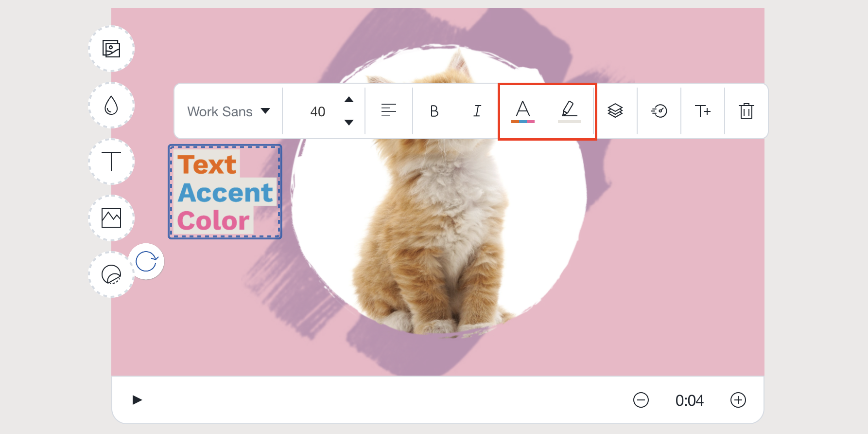Open the sticker shapes sidebar icon
The width and height of the screenshot is (868, 434).
pos(111,274)
